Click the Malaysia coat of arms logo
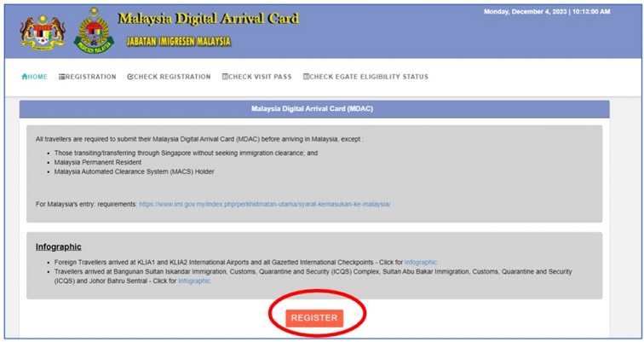 [x=42, y=32]
